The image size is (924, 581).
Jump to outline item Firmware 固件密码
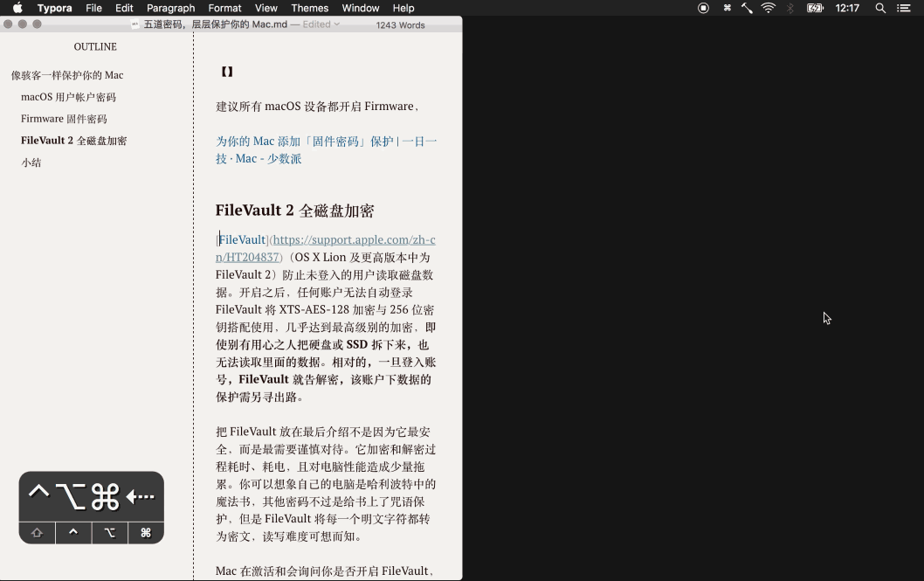click(x=64, y=119)
